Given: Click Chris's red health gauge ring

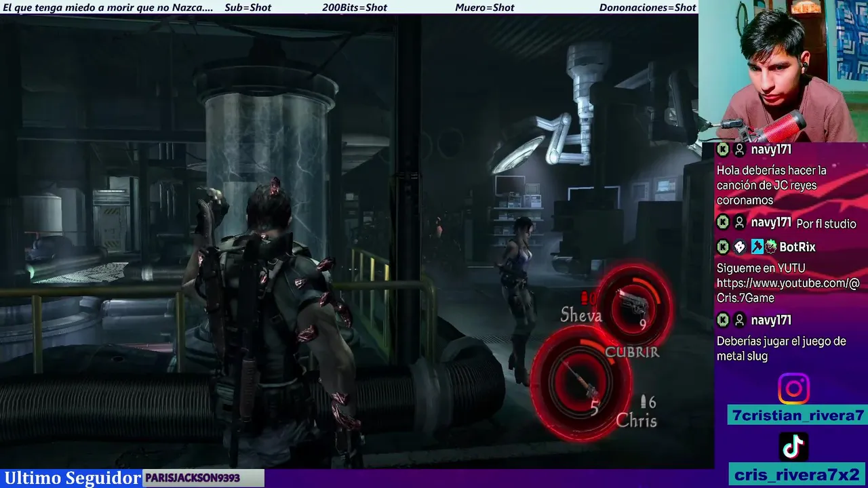Looking at the screenshot, I should click(581, 383).
